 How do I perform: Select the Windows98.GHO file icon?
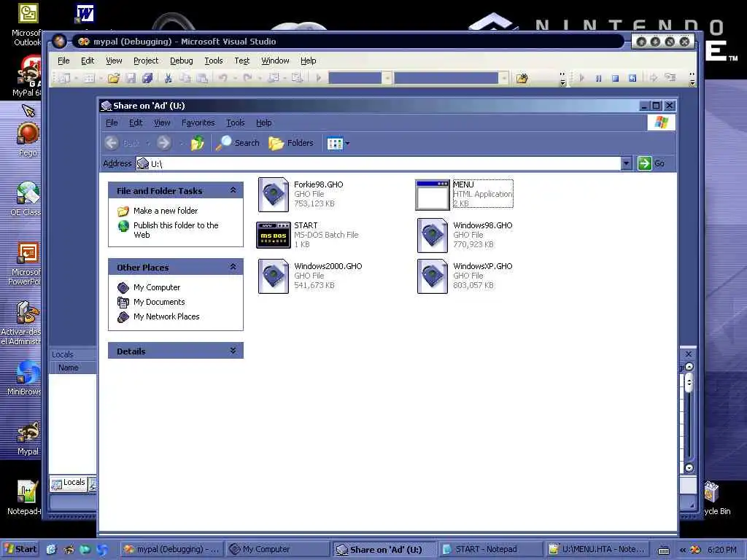(x=432, y=236)
